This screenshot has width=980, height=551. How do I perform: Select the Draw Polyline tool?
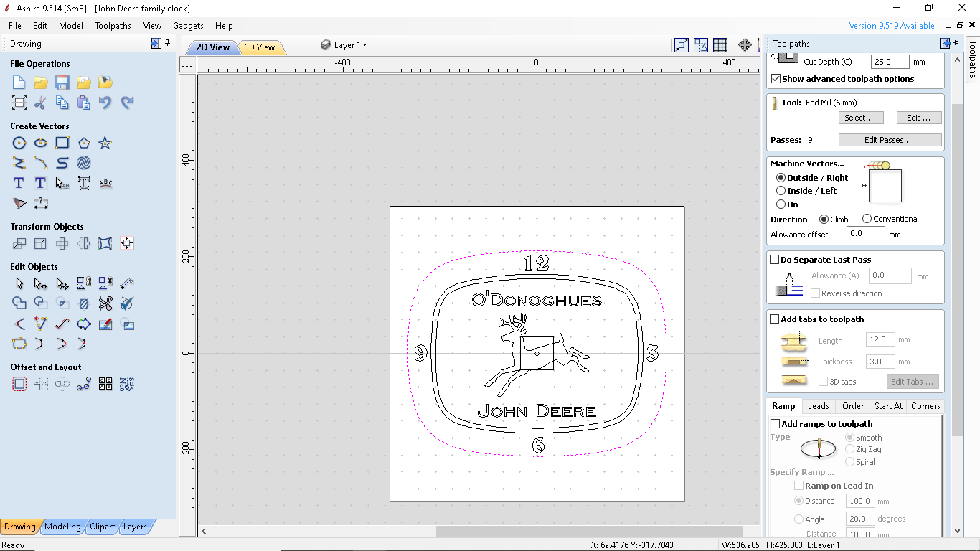(x=19, y=163)
